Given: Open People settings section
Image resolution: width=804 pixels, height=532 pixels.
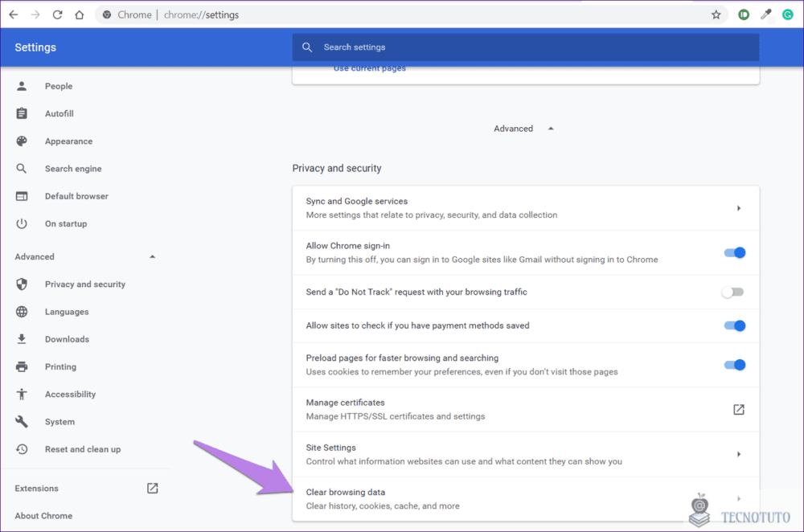Looking at the screenshot, I should tap(59, 86).
